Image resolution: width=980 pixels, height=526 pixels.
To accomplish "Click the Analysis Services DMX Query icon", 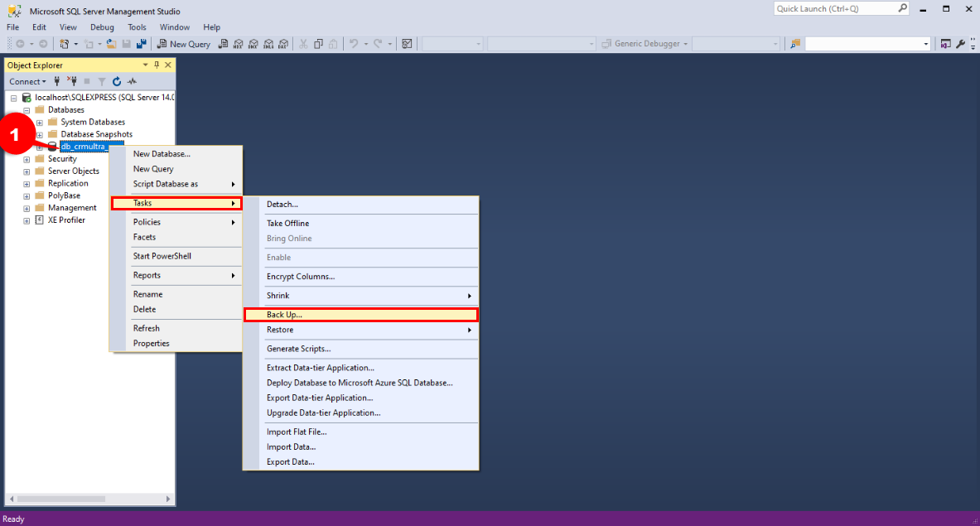I will coord(253,44).
